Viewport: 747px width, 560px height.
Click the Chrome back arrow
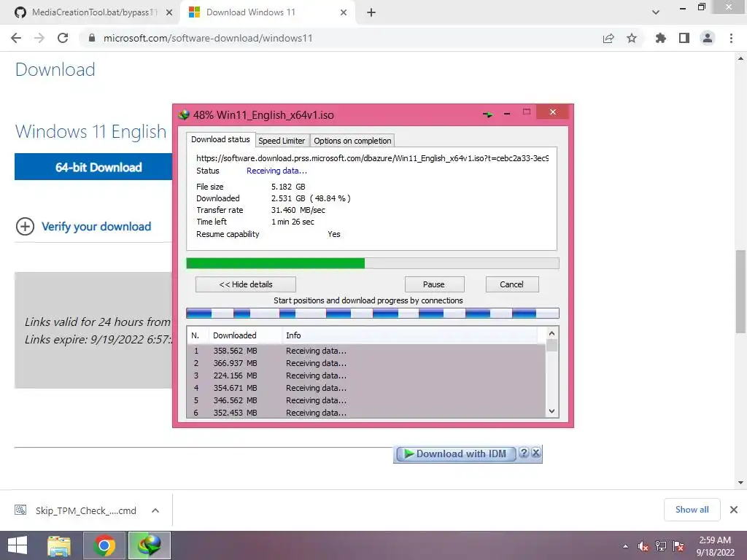[16, 38]
